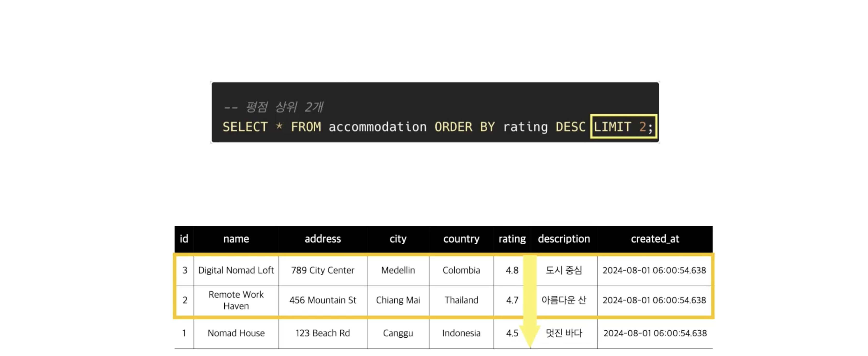Click the Digital Nomad Loft cell

pyautogui.click(x=236, y=270)
